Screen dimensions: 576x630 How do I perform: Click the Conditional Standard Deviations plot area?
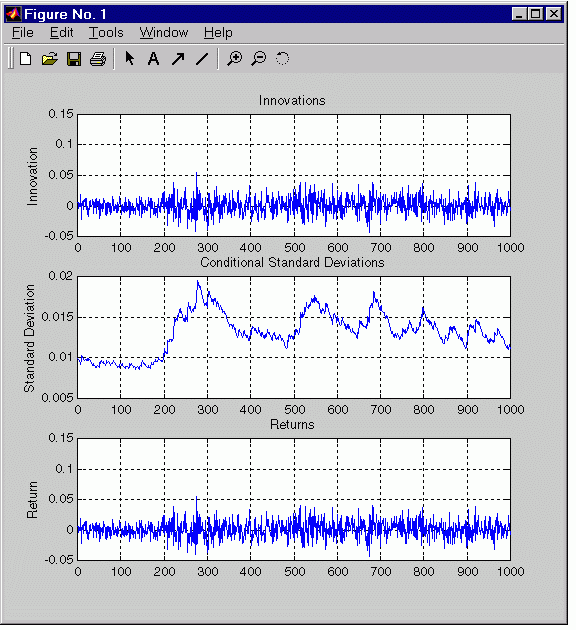tap(294, 337)
